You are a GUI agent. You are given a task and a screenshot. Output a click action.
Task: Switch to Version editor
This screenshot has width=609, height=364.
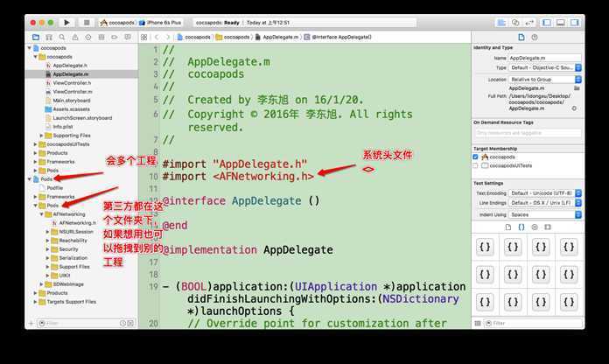[x=529, y=23]
